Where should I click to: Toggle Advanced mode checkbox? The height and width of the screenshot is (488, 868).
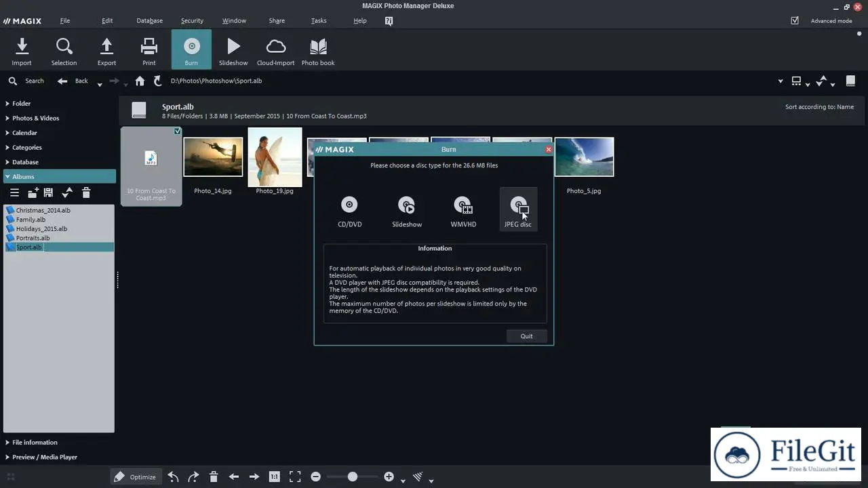click(x=795, y=21)
